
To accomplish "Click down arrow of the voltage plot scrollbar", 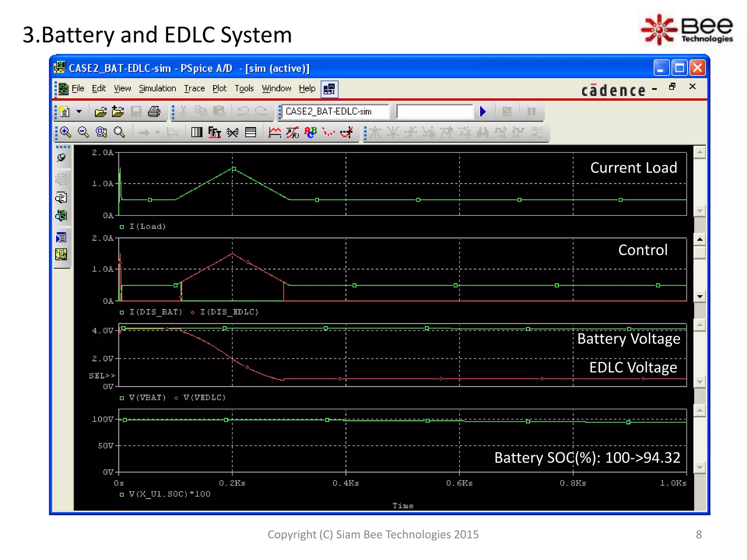I will point(700,382).
